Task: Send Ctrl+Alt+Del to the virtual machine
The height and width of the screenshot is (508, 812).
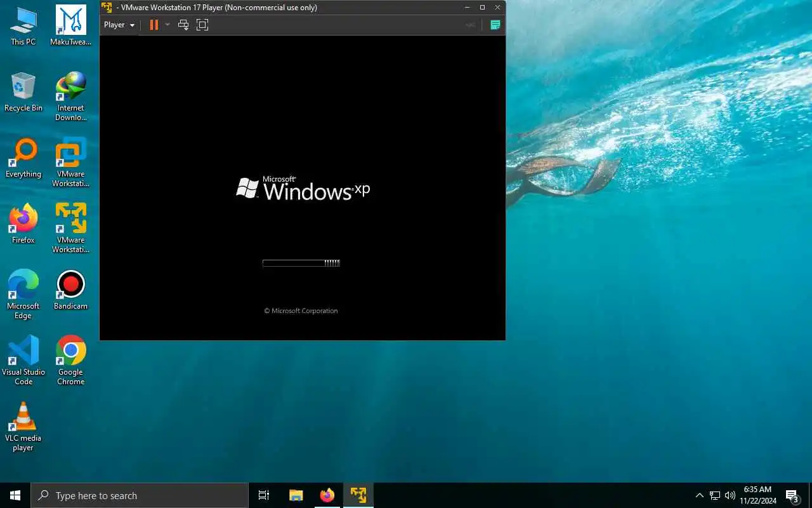Action: [x=183, y=25]
